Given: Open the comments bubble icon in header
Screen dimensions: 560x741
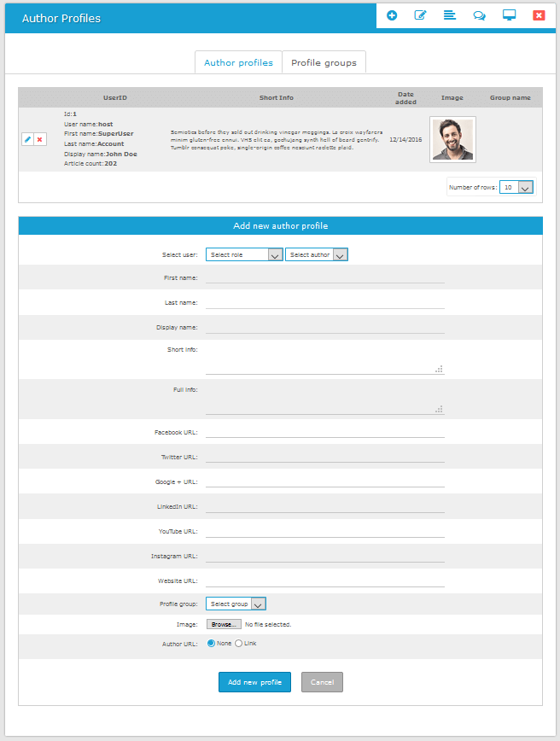Looking at the screenshot, I should point(479,15).
